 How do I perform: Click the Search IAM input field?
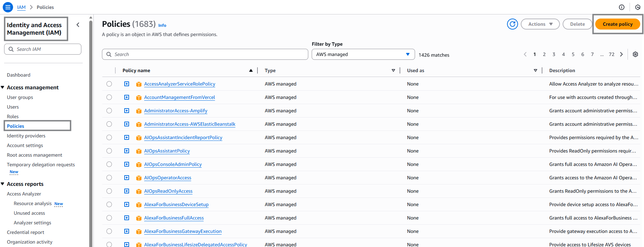[x=43, y=49]
